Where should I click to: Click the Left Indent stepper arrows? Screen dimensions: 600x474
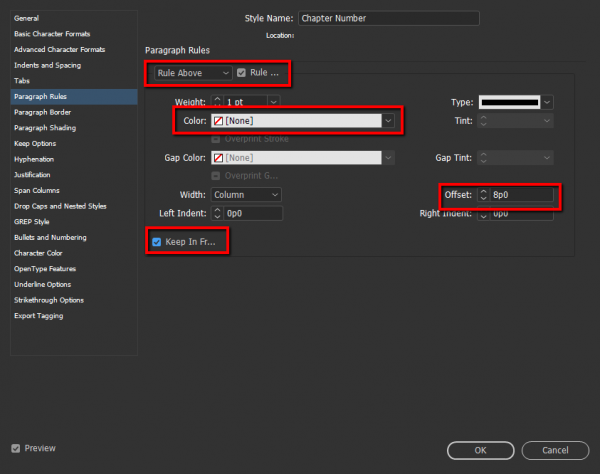pyautogui.click(x=217, y=213)
